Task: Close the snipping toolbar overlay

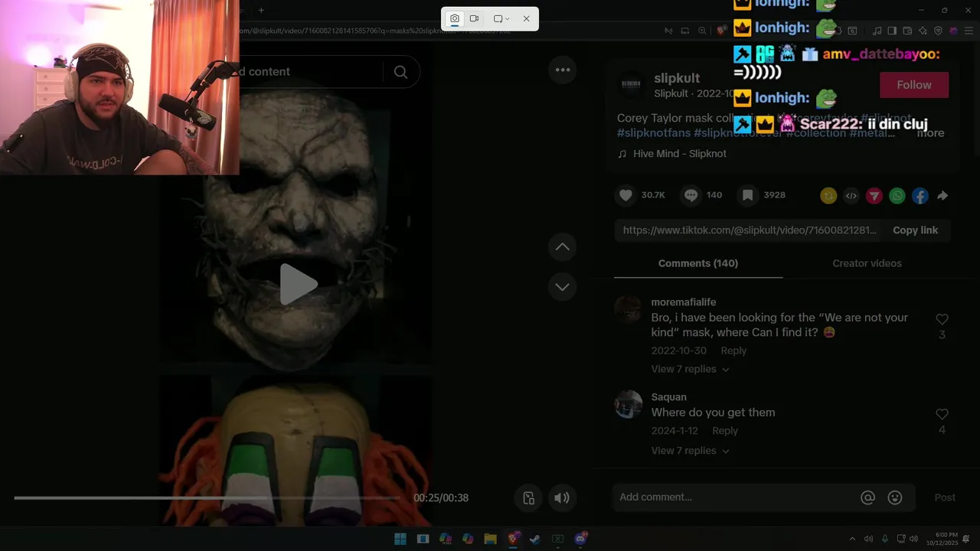Action: [x=526, y=18]
